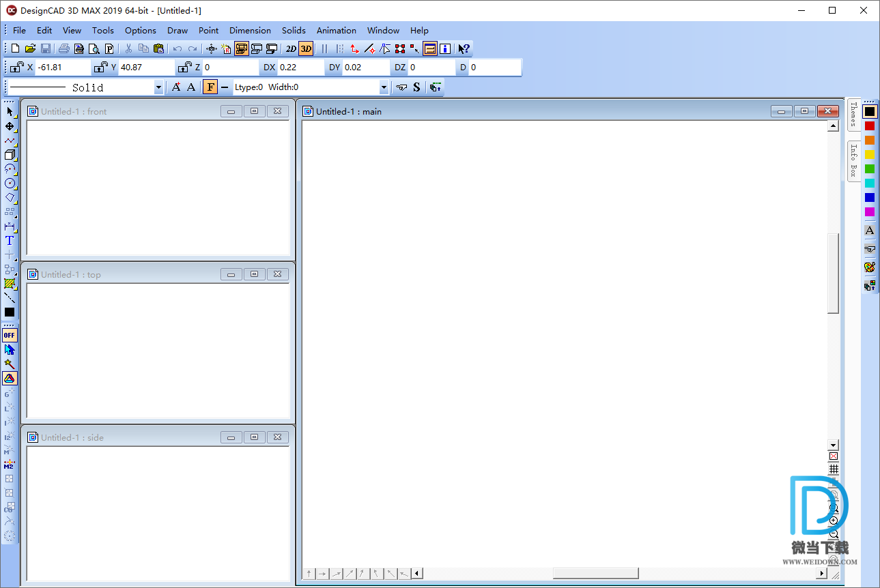Open the Animation menu
This screenshot has width=880, height=588.
[336, 30]
